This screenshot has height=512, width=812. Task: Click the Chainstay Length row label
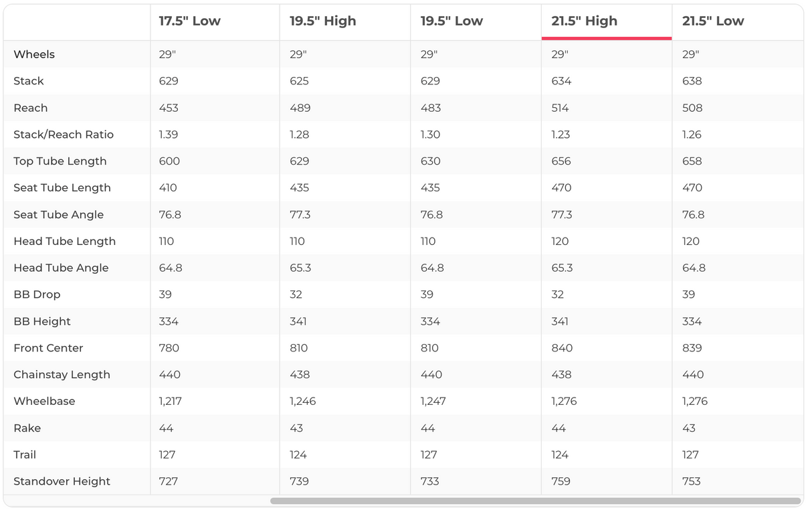(62, 375)
